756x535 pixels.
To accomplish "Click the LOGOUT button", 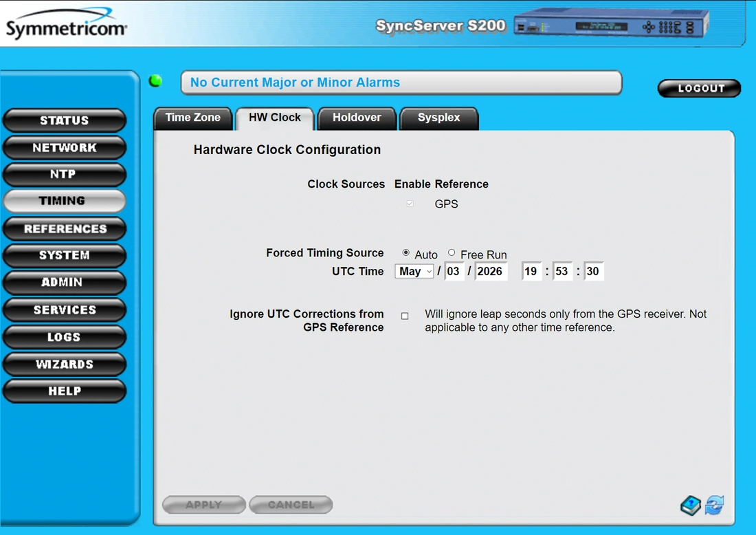I will (700, 88).
